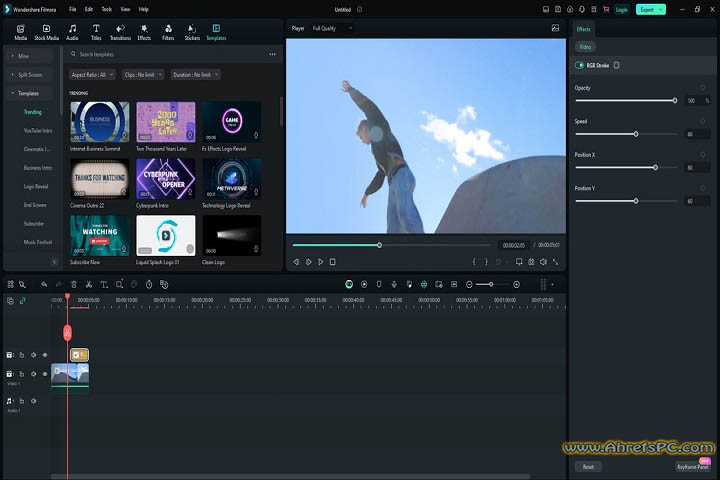Select the Cyberpunk Intro template thumbnail
This screenshot has height=480, width=720.
point(166,179)
